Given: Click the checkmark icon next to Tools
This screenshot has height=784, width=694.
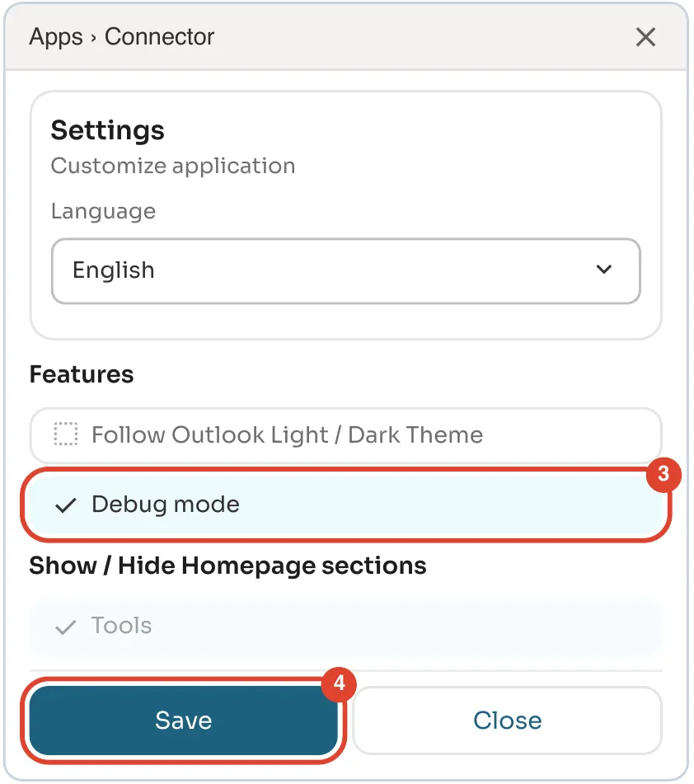Looking at the screenshot, I should click(65, 627).
